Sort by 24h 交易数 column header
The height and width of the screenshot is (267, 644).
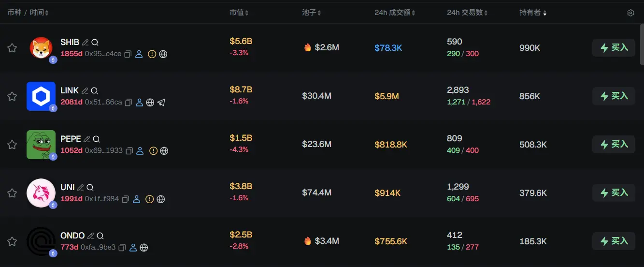[x=467, y=13]
